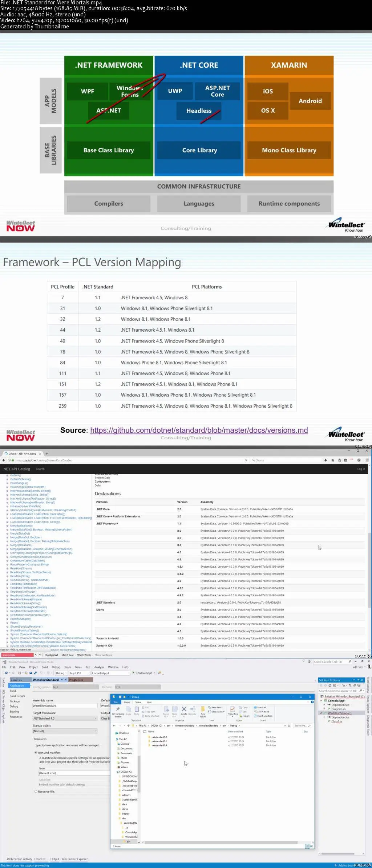Viewport: 372px width, 868px height.
Task: Open Properties from the Explorer ribbon
Action: pos(232,711)
